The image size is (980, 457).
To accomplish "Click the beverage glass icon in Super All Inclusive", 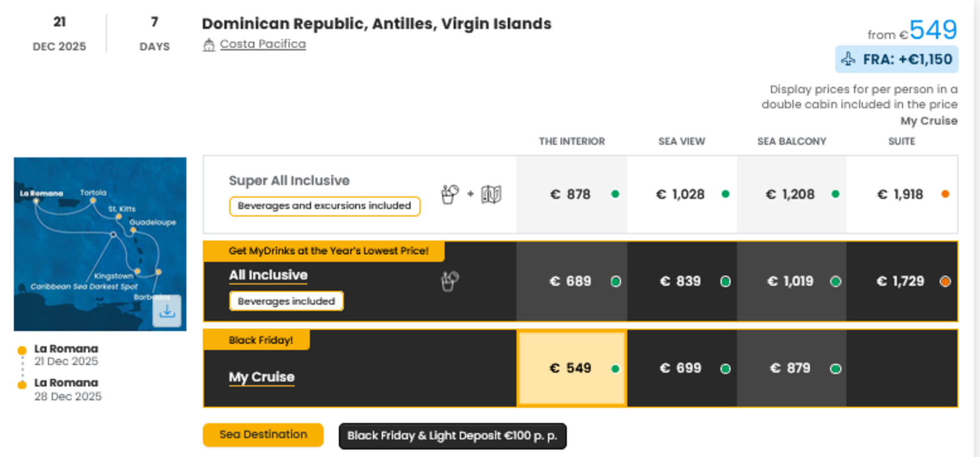I will pyautogui.click(x=449, y=194).
